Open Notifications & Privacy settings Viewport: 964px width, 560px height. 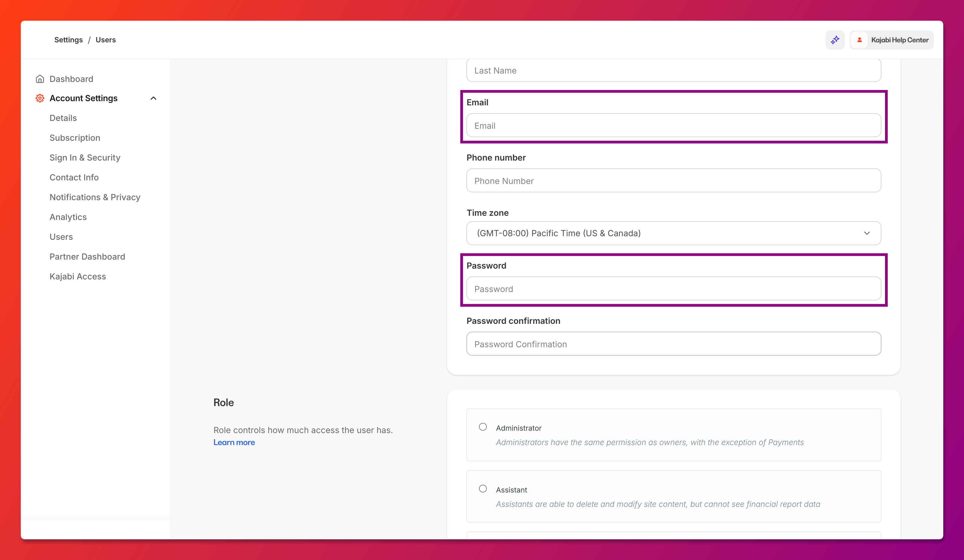tap(95, 197)
